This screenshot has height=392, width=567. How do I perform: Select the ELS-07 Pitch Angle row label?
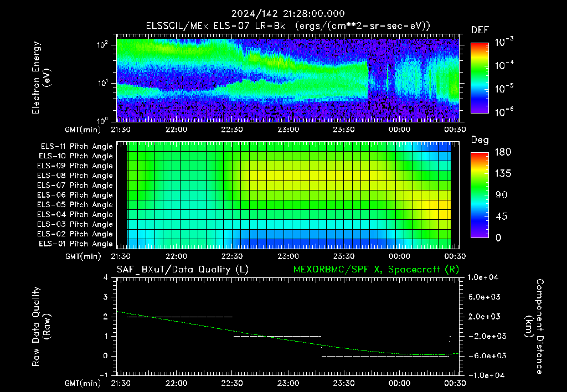[75, 185]
